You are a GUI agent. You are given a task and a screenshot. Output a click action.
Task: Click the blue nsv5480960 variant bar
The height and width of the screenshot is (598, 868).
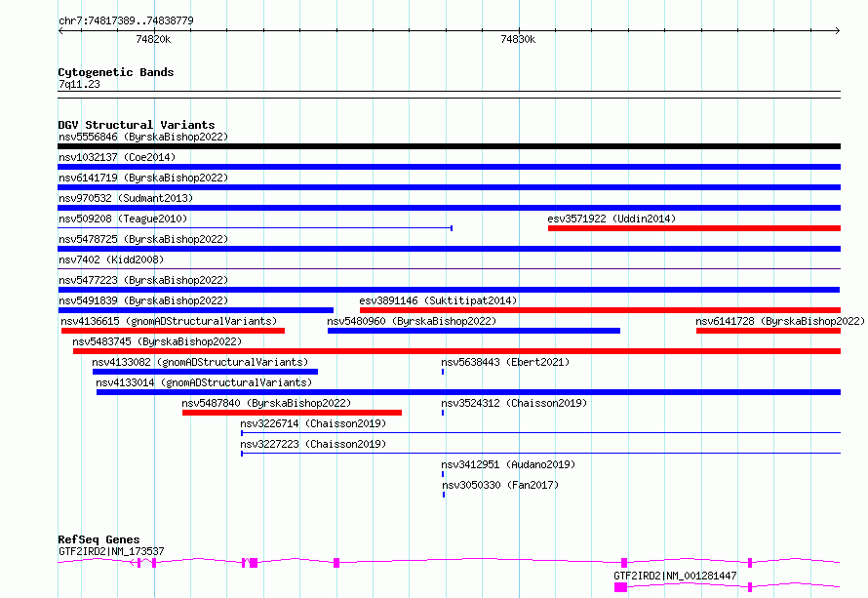[x=474, y=331]
